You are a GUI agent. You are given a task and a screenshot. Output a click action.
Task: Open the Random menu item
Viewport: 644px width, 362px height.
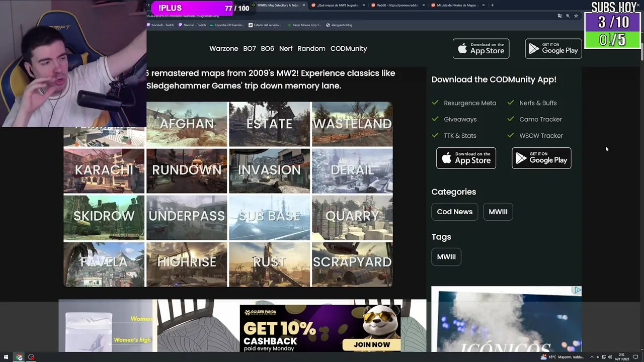[311, 49]
